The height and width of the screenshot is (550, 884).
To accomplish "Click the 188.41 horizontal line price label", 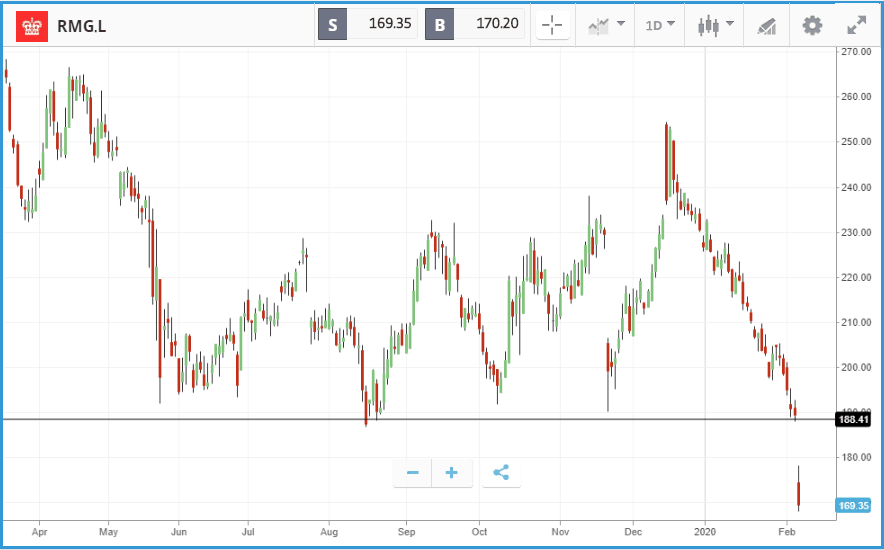I will (x=852, y=420).
